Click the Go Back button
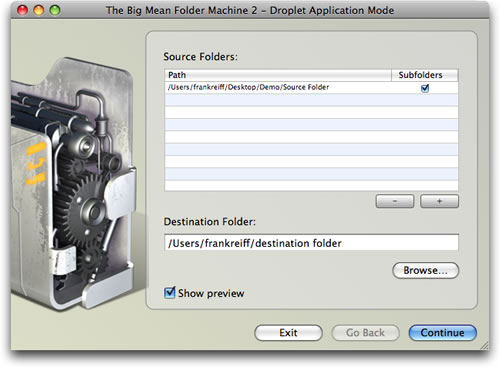The image size is (500, 368). tap(365, 333)
